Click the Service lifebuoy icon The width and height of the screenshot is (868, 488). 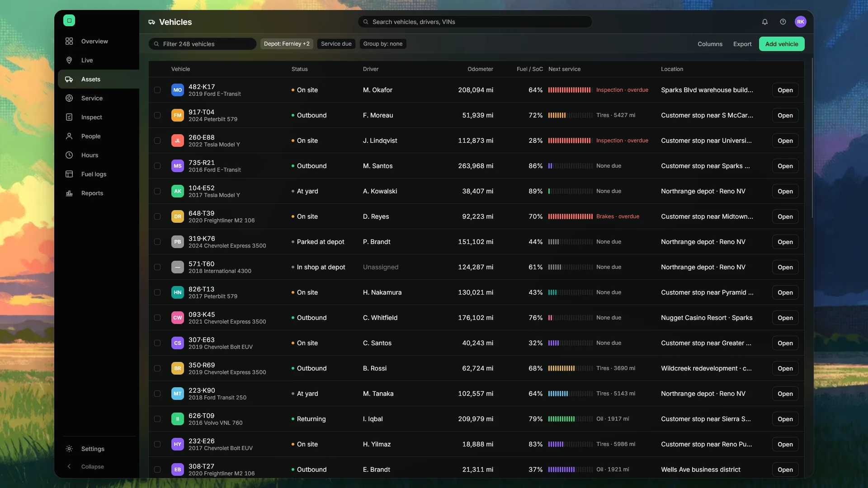coord(69,98)
